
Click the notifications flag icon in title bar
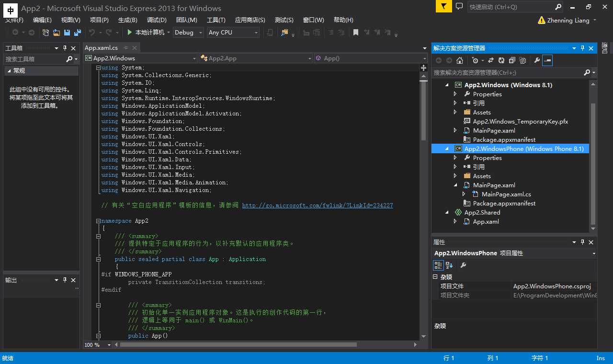(x=444, y=7)
